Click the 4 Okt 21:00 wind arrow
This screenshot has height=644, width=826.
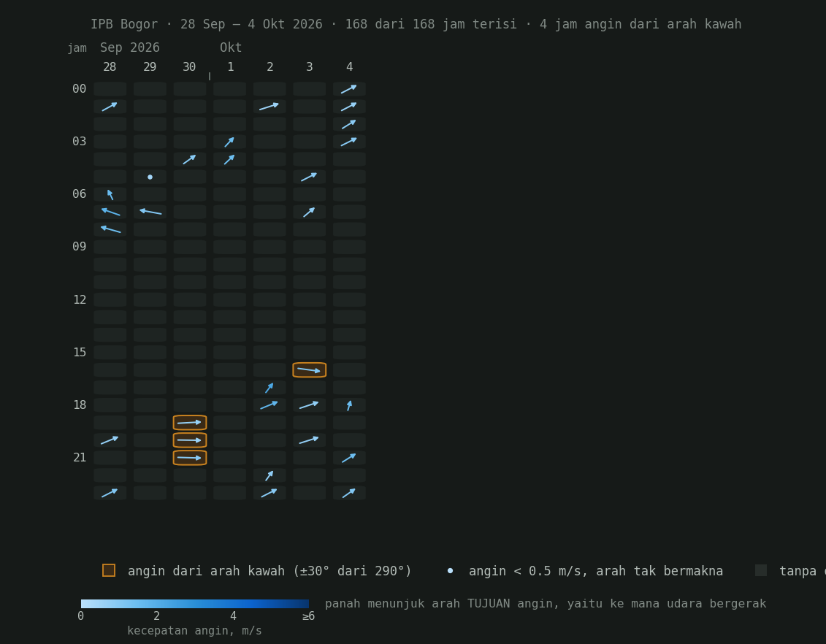pos(349,458)
